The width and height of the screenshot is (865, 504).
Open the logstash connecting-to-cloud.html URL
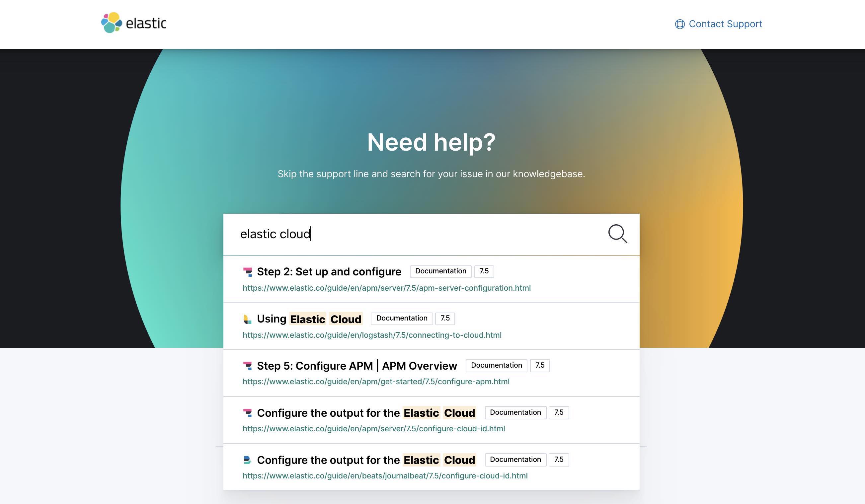tap(372, 335)
